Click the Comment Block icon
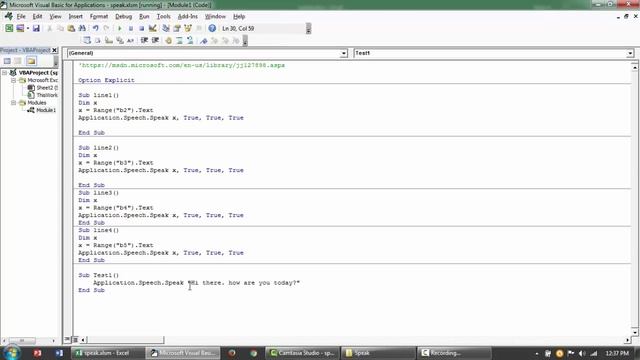Screen dimensions: 640x360 tap(179, 40)
